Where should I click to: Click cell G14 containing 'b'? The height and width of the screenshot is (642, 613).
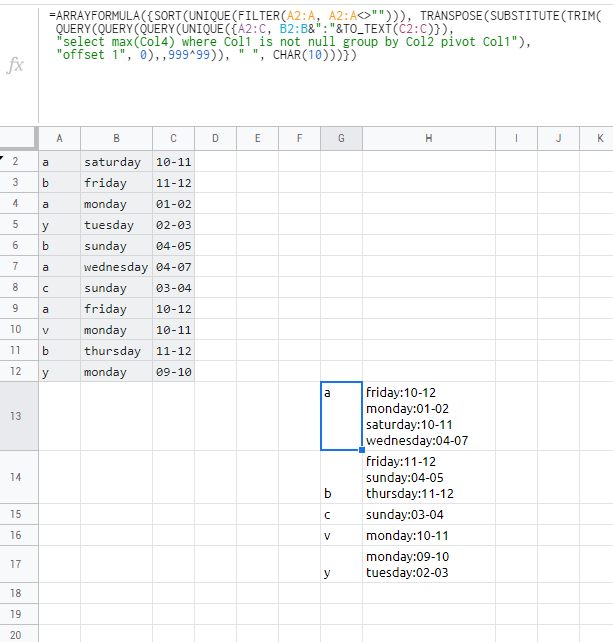[342, 477]
